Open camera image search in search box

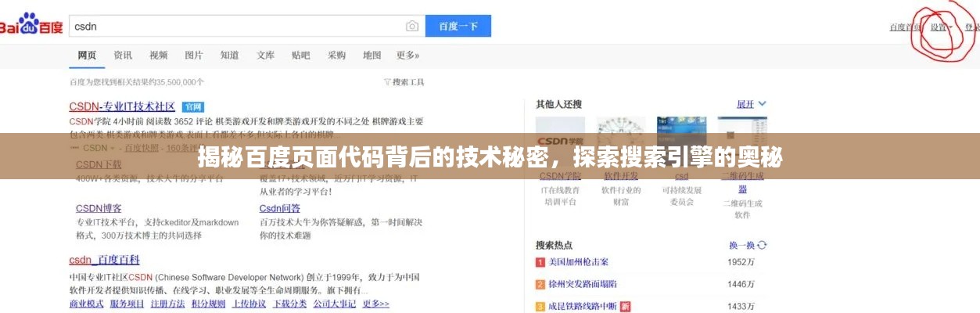(412, 26)
